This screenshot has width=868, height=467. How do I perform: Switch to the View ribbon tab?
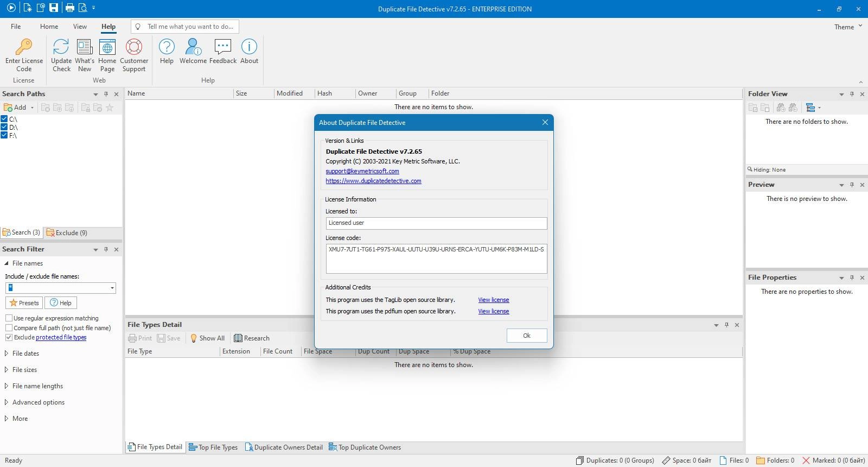[x=80, y=26]
